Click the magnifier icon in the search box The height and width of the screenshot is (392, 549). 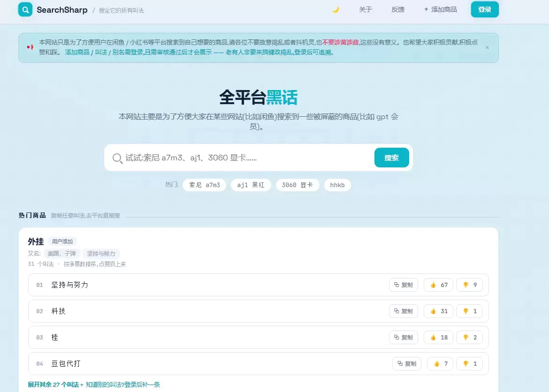pos(117,158)
